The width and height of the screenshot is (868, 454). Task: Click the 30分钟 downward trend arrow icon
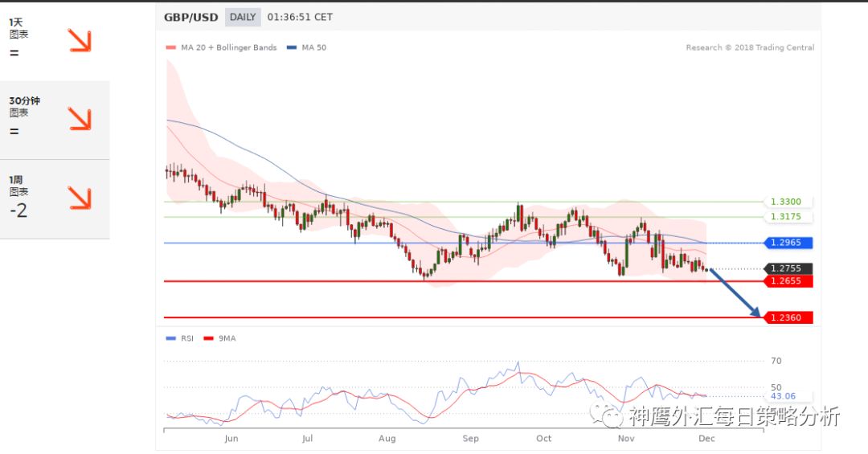(80, 118)
